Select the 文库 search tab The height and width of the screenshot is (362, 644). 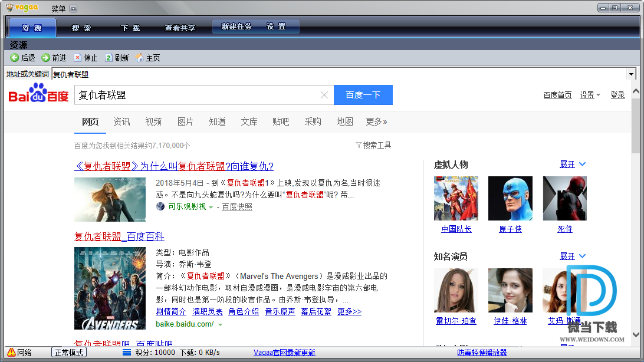pos(249,121)
